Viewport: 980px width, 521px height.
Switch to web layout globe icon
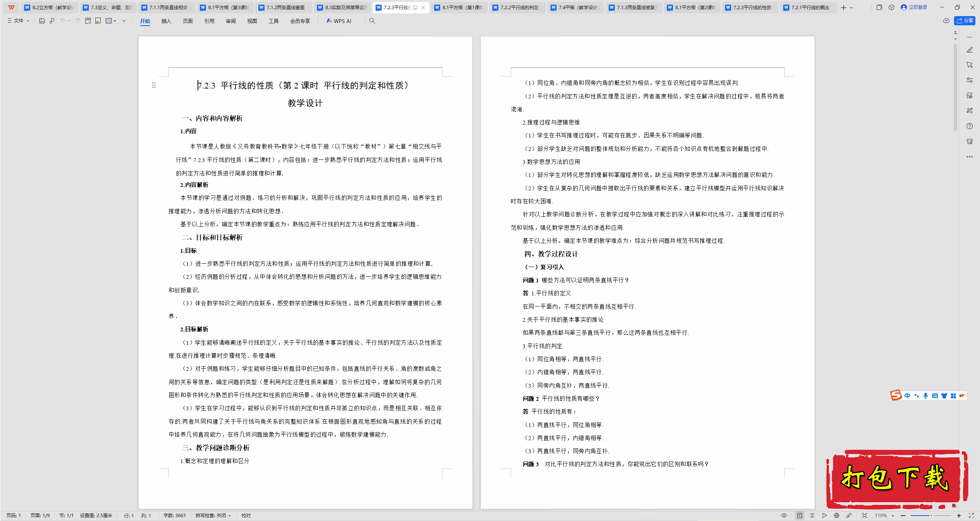pos(837,516)
